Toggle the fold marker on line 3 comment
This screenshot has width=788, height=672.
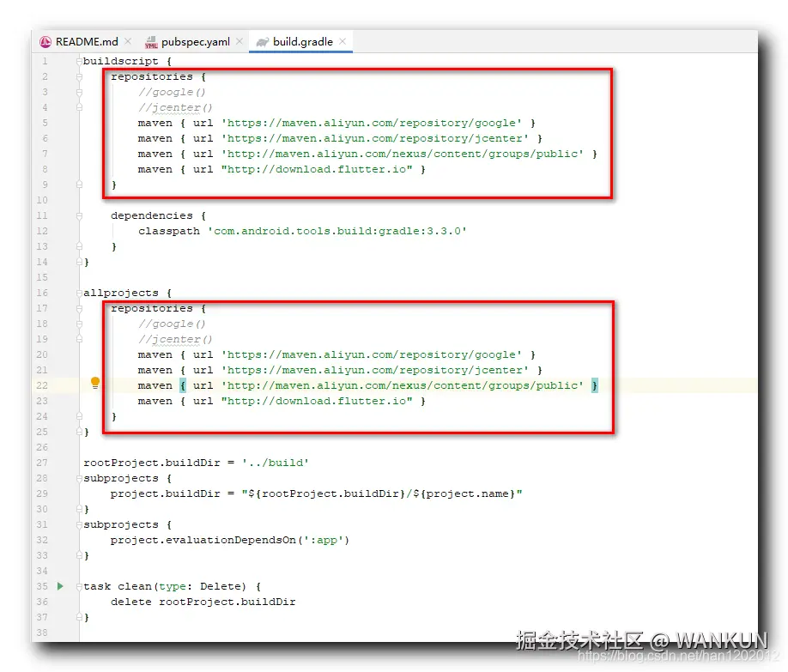tap(80, 93)
